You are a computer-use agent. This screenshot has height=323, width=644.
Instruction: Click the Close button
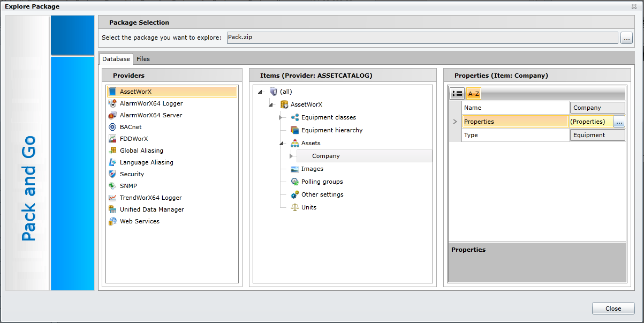coord(613,309)
